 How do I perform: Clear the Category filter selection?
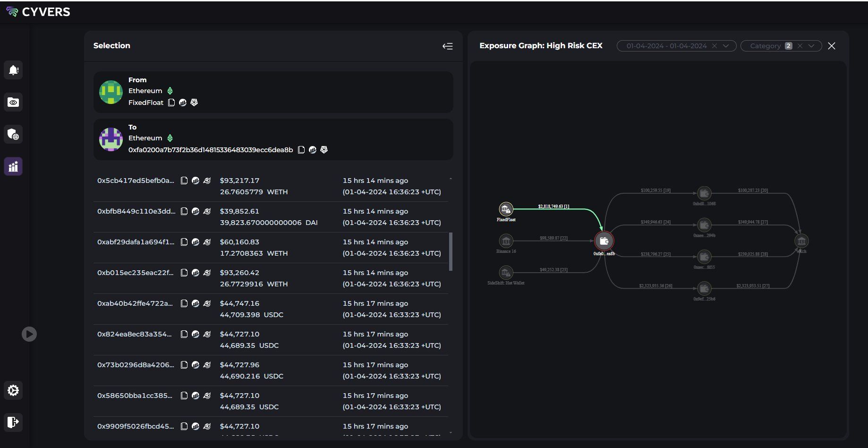click(x=800, y=46)
